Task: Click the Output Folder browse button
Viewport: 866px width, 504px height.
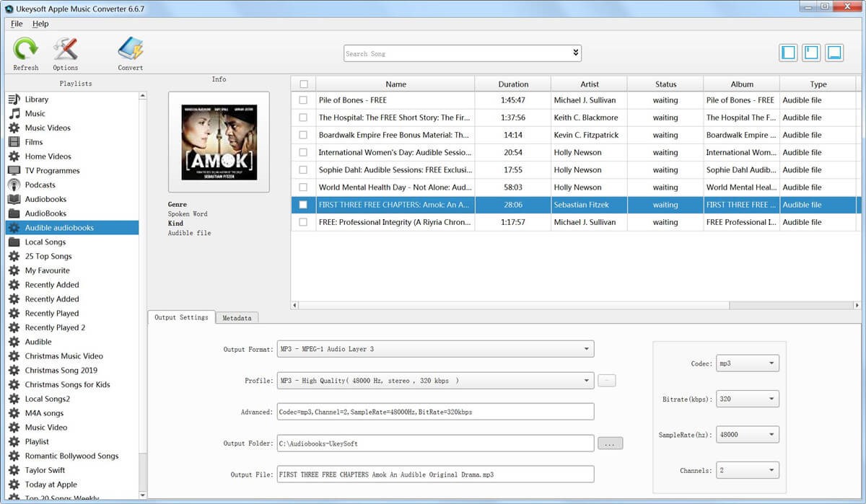Action: [609, 443]
